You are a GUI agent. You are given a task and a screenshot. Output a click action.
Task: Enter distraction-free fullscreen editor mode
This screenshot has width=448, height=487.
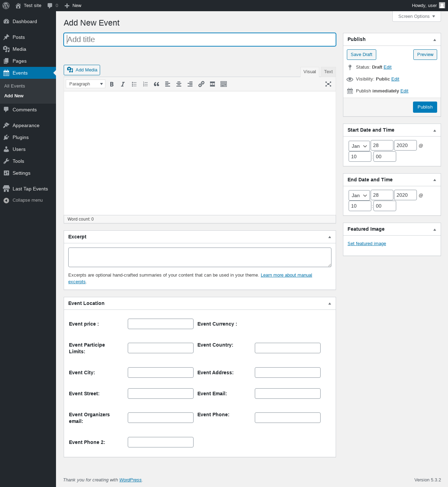tap(328, 84)
